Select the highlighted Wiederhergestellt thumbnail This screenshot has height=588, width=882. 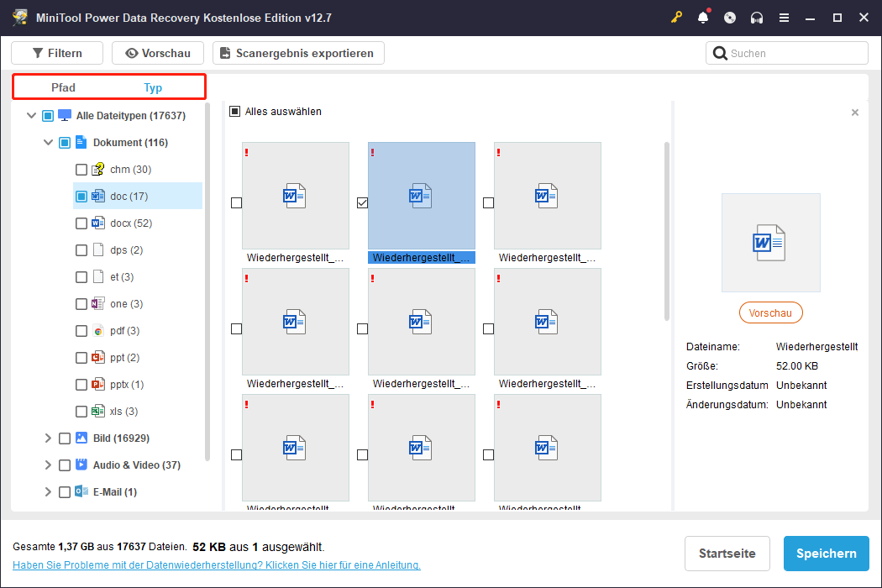tap(421, 195)
